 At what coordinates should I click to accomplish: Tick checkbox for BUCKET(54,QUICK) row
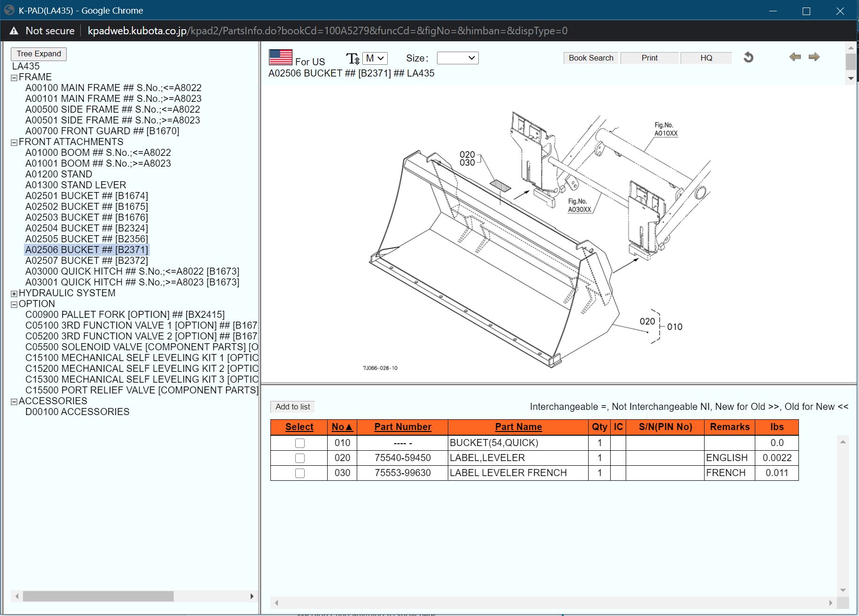[299, 443]
